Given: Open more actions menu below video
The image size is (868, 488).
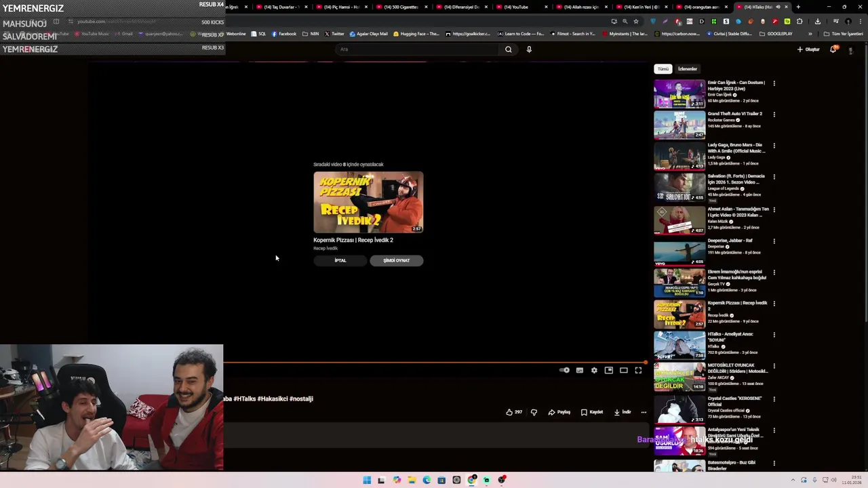Looking at the screenshot, I should (644, 412).
